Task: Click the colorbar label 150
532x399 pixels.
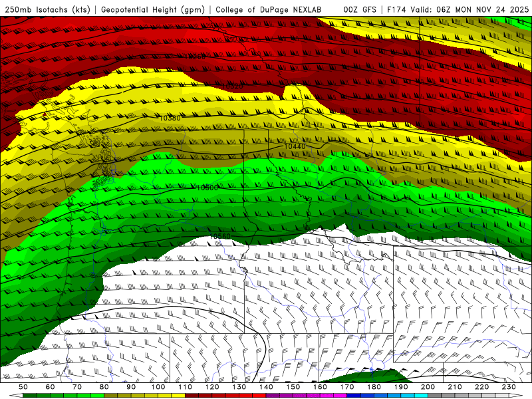Action: [x=293, y=387]
